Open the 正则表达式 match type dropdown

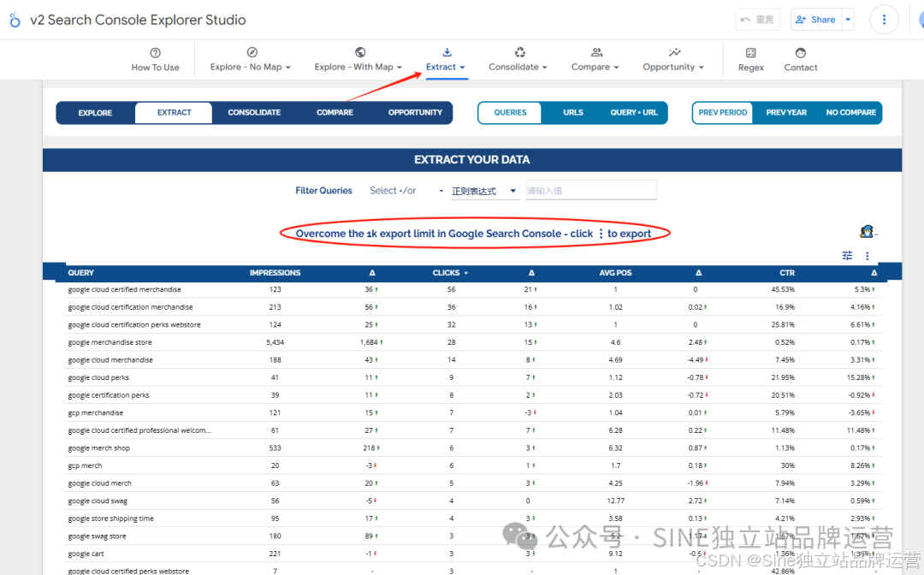click(484, 191)
